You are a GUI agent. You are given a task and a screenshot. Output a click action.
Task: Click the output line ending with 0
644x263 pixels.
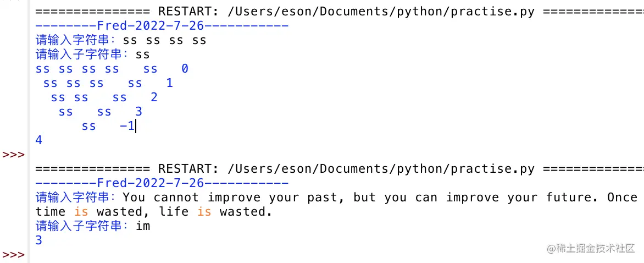click(x=112, y=69)
